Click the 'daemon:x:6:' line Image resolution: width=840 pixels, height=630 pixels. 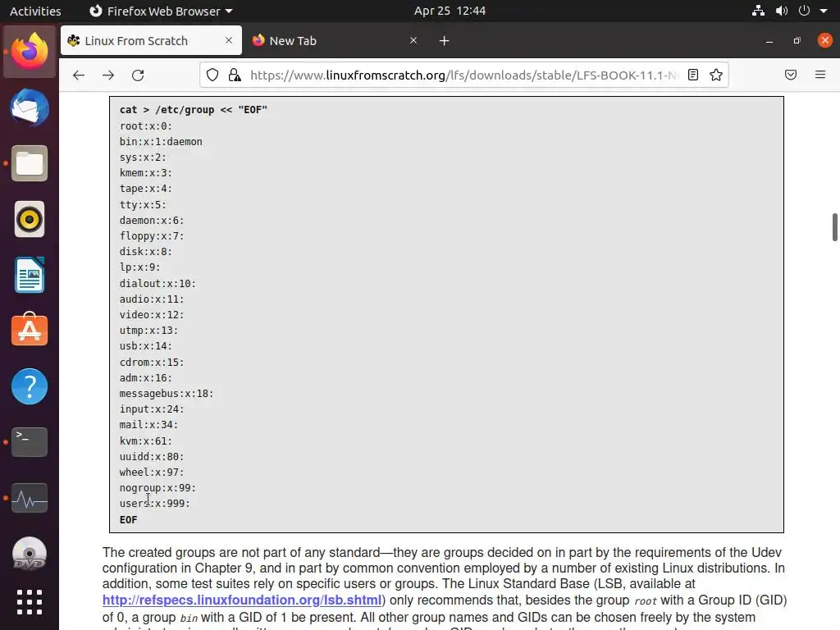152,220
